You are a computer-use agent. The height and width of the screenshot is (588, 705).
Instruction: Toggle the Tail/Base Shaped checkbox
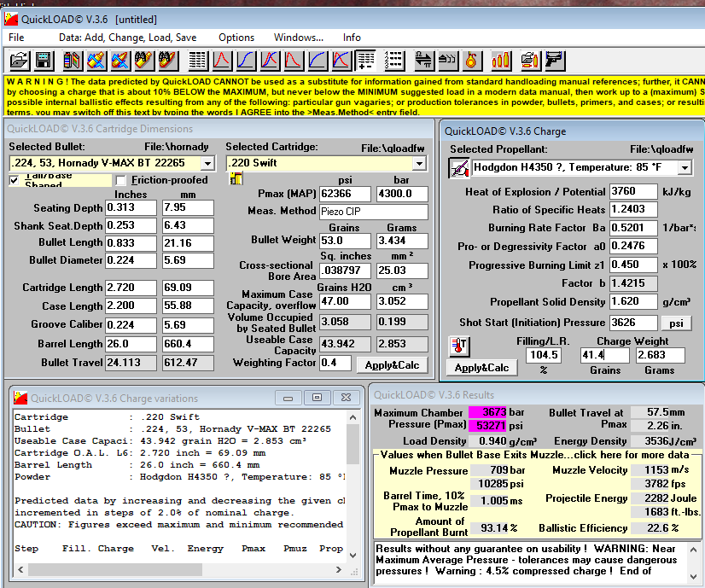15,180
